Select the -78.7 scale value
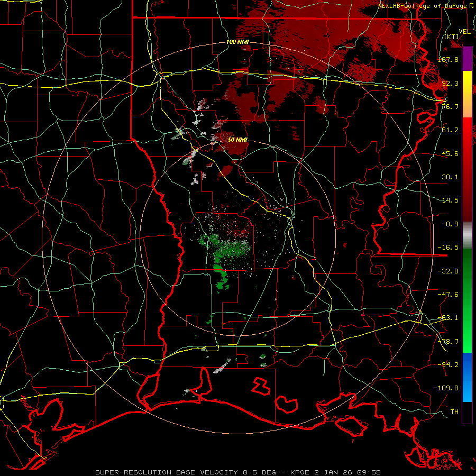The width and height of the screenshot is (476, 476). pos(448,341)
